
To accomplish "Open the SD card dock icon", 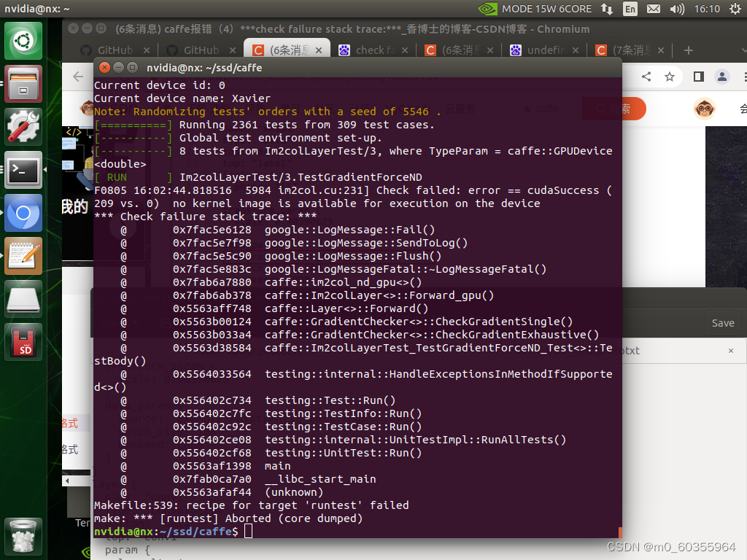I will (23, 342).
